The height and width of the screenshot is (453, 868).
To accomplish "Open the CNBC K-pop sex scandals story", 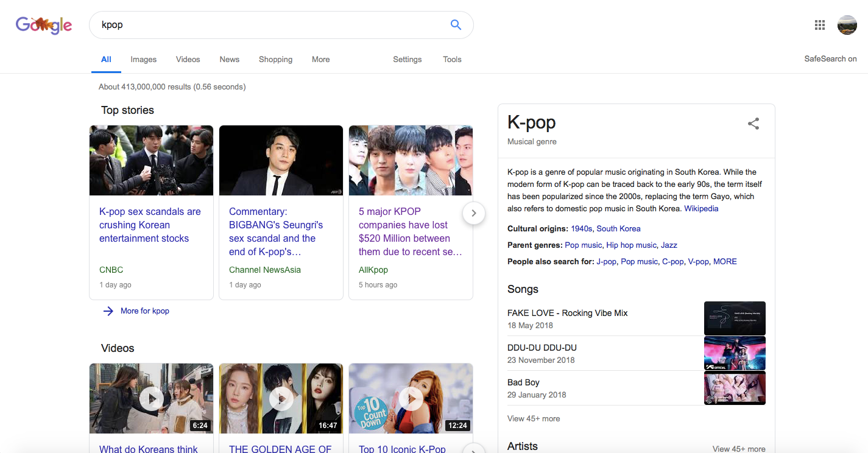I will pos(150,225).
